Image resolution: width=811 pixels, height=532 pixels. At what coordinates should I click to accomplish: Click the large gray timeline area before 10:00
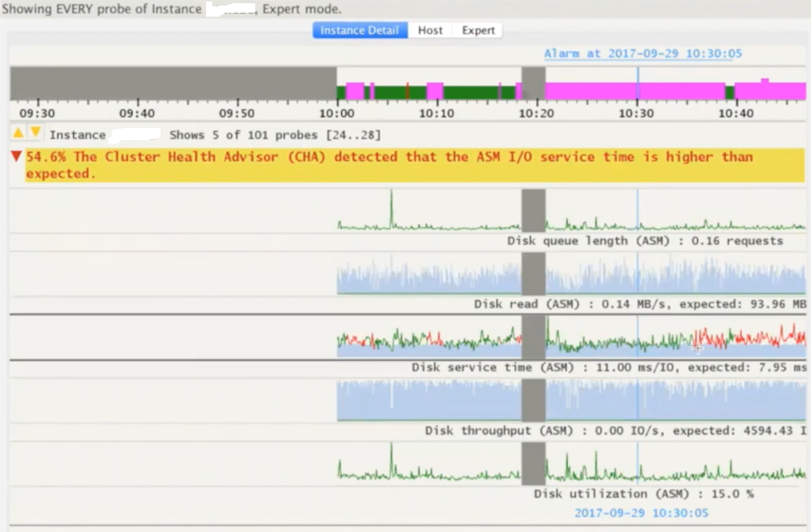point(173,83)
